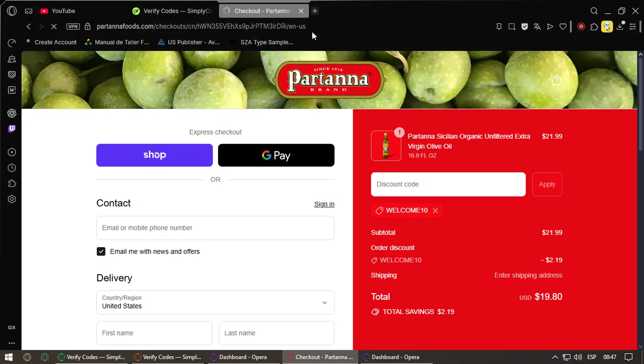Viewport: 644px width, 364px height.
Task: Expand the Country/Region dropdown
Action: pos(215,302)
